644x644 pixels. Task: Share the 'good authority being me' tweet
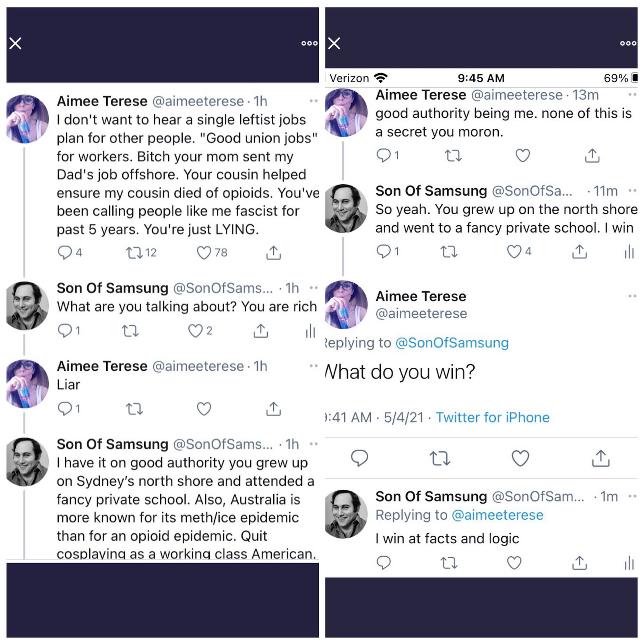tap(592, 155)
